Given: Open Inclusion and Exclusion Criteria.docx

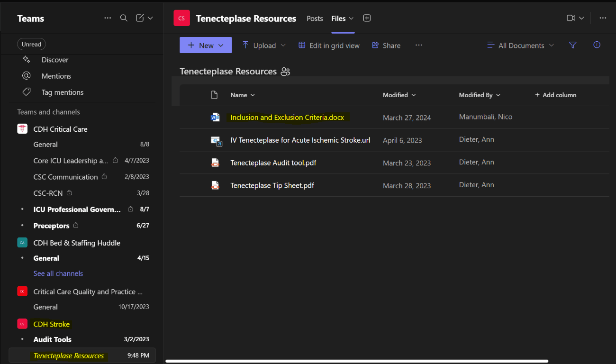Looking at the screenshot, I should pyautogui.click(x=287, y=117).
